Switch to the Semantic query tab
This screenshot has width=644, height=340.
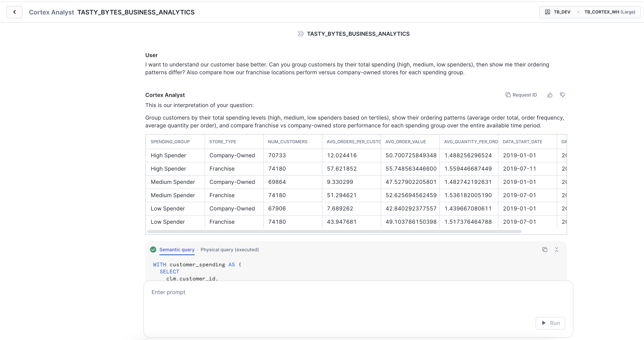tap(177, 249)
